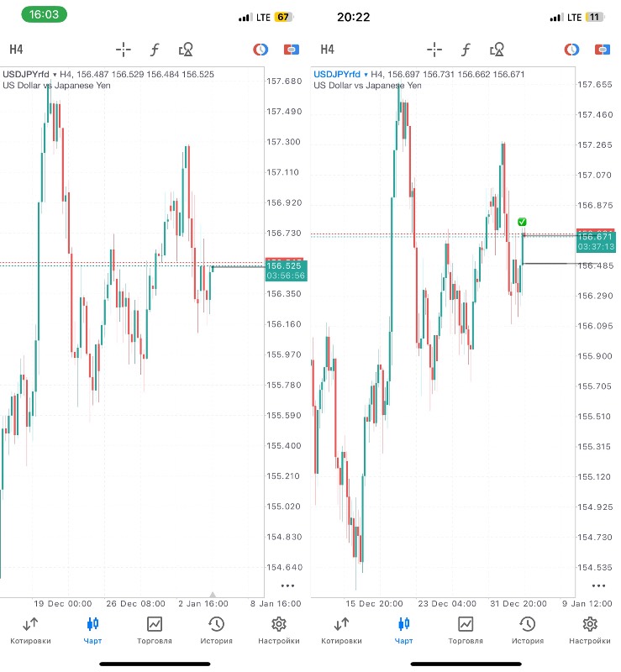Open Торговля section in left panel
Image resolution: width=621 pixels, height=672 pixels.
pos(155,631)
